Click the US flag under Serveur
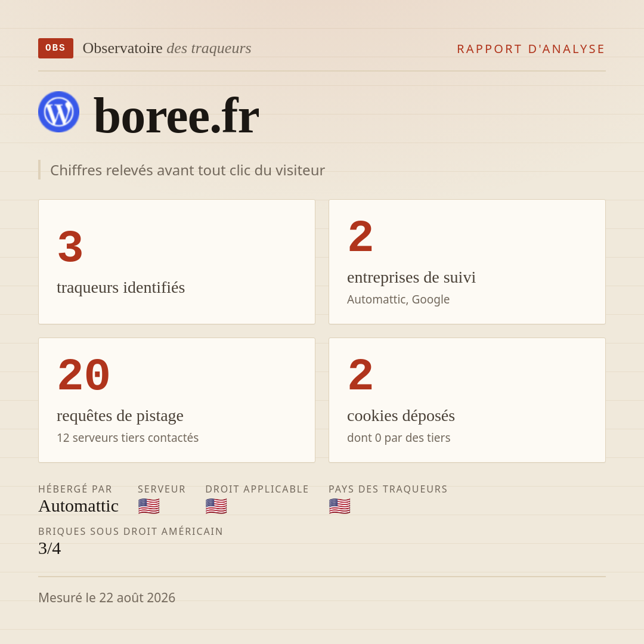The width and height of the screenshot is (644, 644). tap(148, 506)
